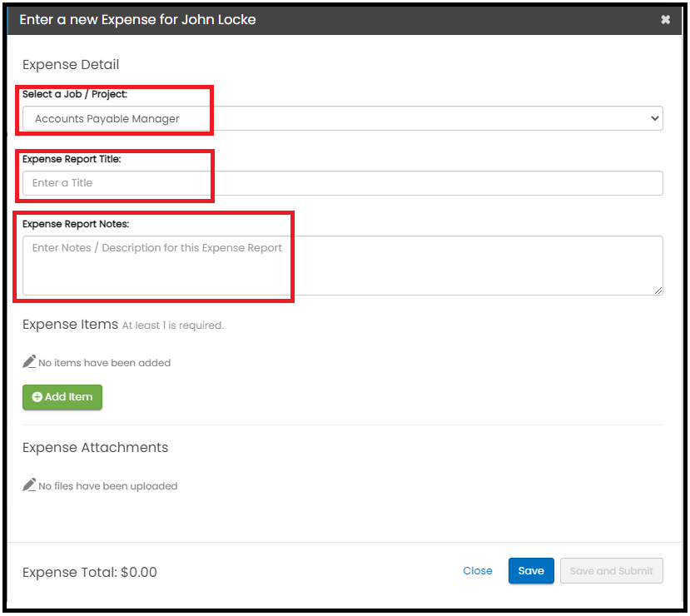Click the 'At least 1 is required.' note

(x=173, y=325)
